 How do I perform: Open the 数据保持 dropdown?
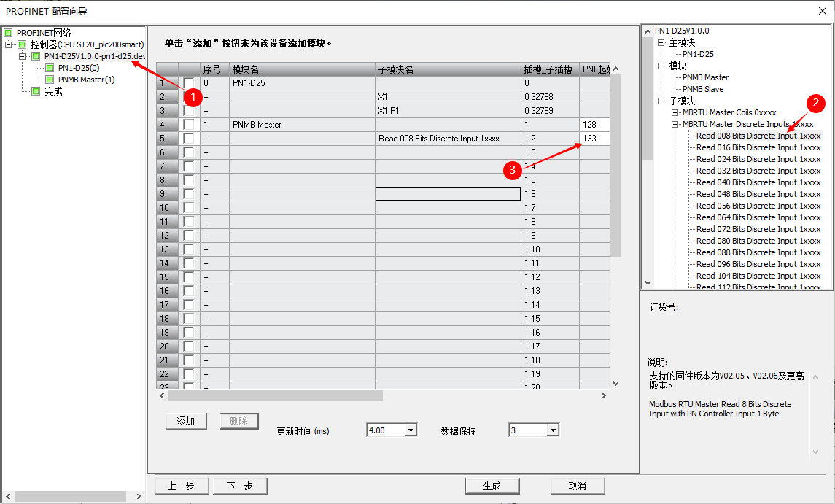pyautogui.click(x=552, y=430)
